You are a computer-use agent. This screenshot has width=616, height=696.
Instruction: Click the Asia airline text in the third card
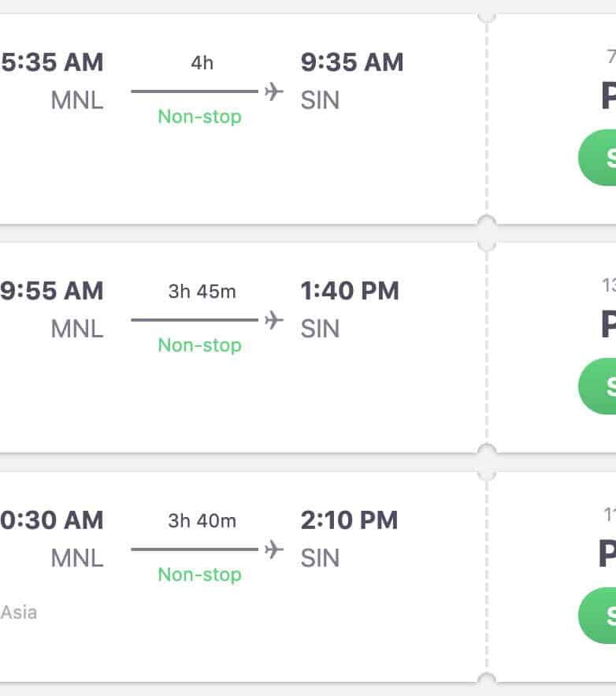pos(19,612)
